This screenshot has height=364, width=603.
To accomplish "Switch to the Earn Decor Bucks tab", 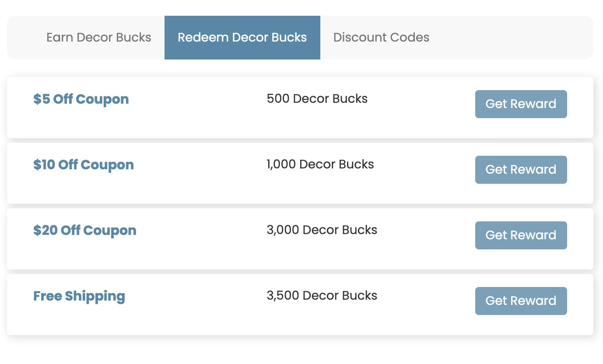I will tap(98, 38).
